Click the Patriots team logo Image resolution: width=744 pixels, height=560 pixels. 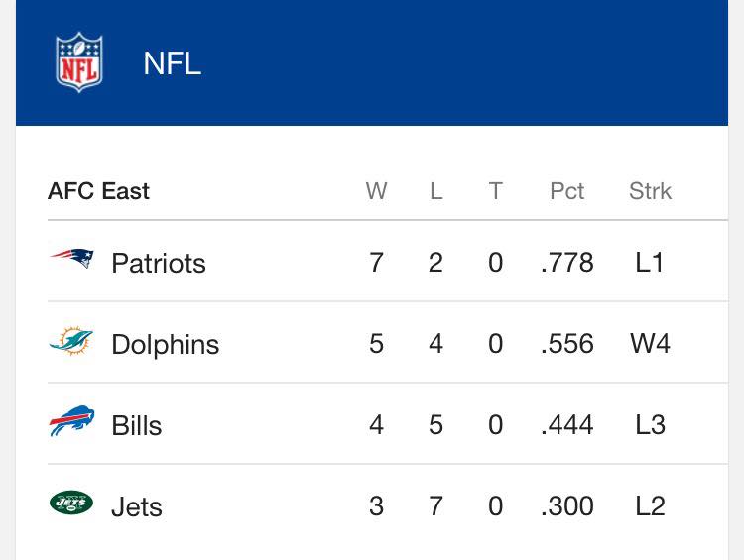(x=71, y=259)
